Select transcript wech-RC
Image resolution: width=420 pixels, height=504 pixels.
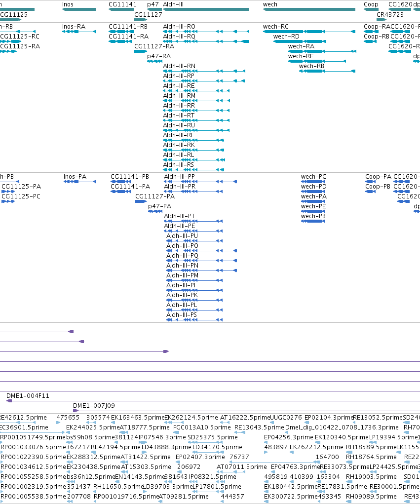(x=276, y=26)
